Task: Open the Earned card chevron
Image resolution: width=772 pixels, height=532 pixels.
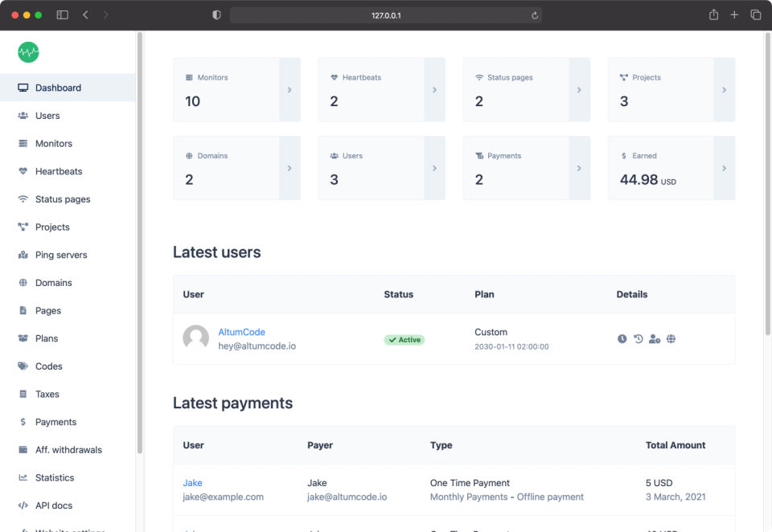Action: click(x=725, y=168)
